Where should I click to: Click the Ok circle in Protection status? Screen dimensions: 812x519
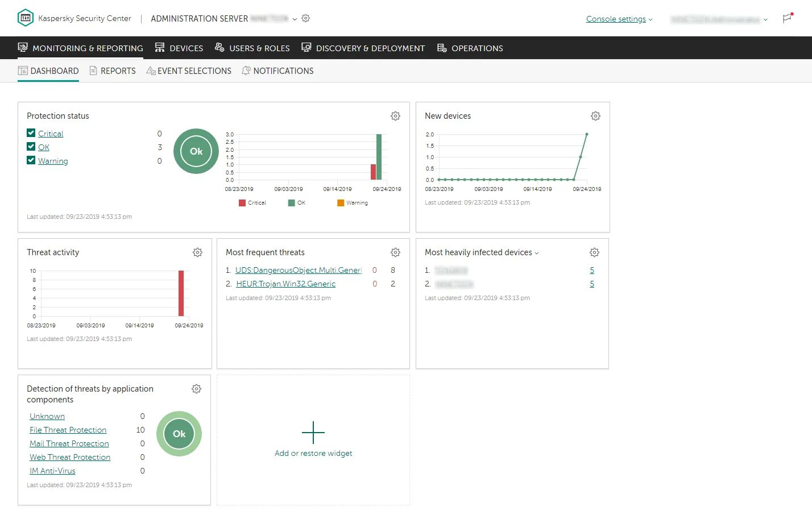click(196, 151)
